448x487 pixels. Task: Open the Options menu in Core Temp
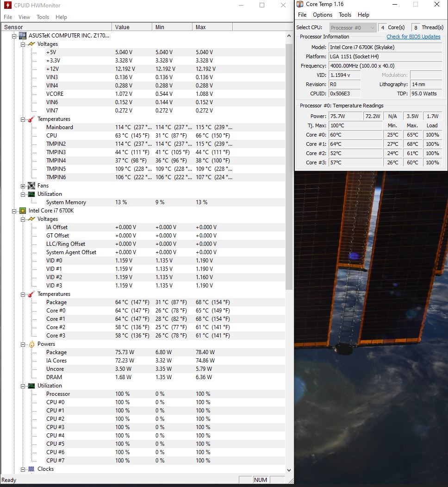[322, 15]
